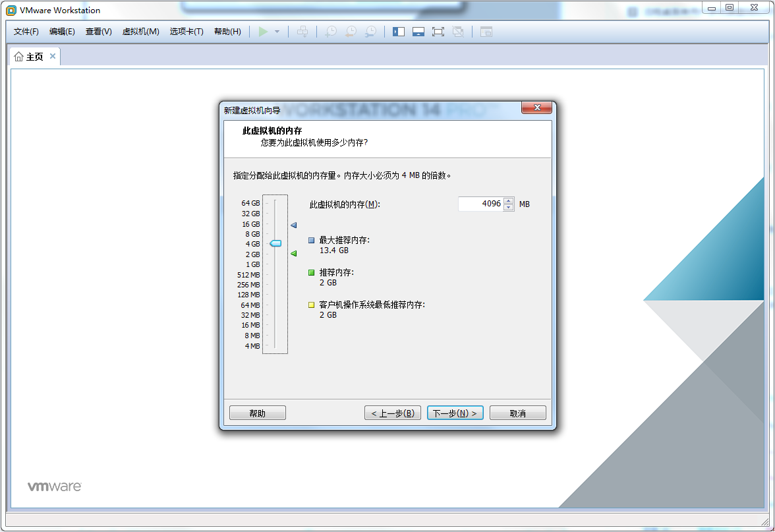Click the memory slider handle at 4 GB
Viewport: 775px width, 532px height.
tap(275, 243)
